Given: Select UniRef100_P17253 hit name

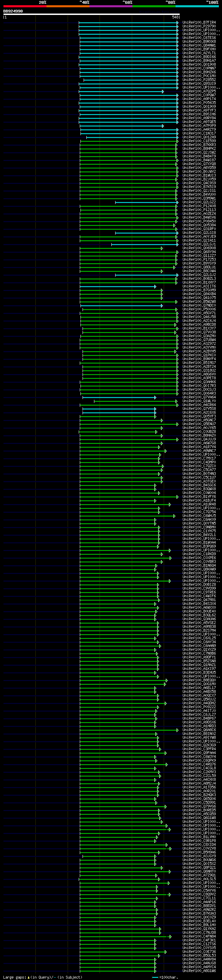Looking at the screenshot, I should click(x=199, y=259).
